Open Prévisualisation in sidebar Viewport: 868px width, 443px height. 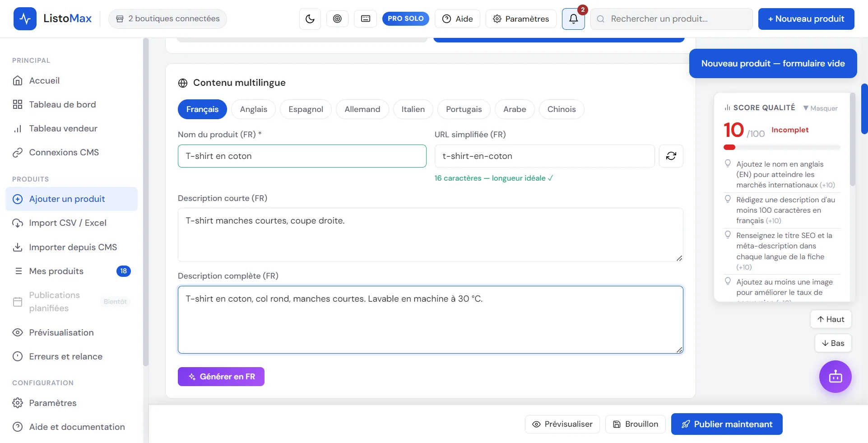(71, 332)
